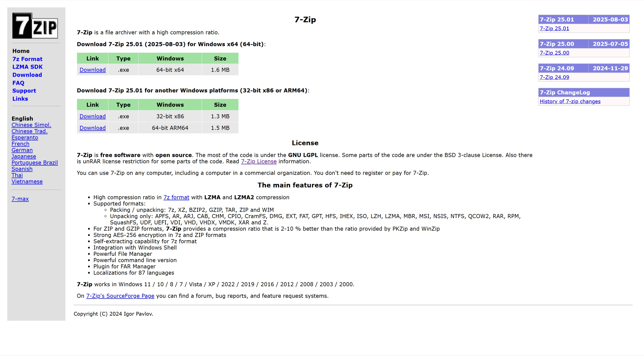The image size is (644, 356).
Task: Open the 7z format feature link
Action: pyautogui.click(x=176, y=197)
